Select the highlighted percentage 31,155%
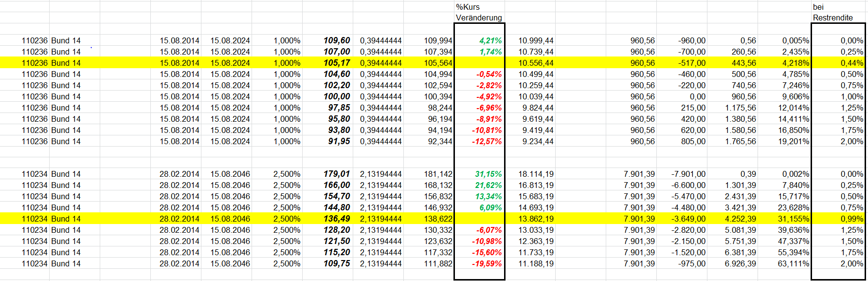The height and width of the screenshot is (281, 868). (x=784, y=219)
